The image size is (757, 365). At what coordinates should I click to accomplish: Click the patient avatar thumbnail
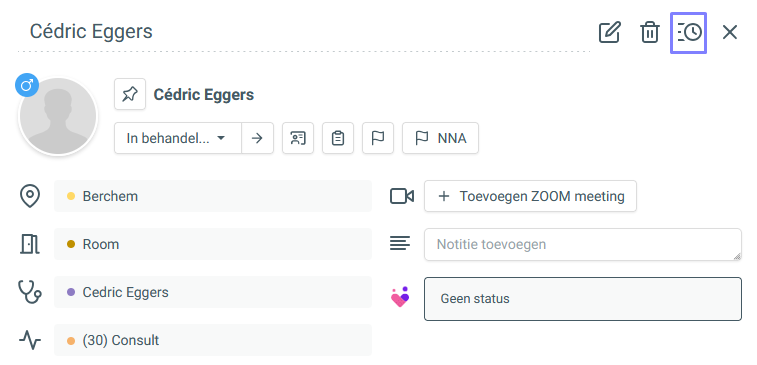57,116
